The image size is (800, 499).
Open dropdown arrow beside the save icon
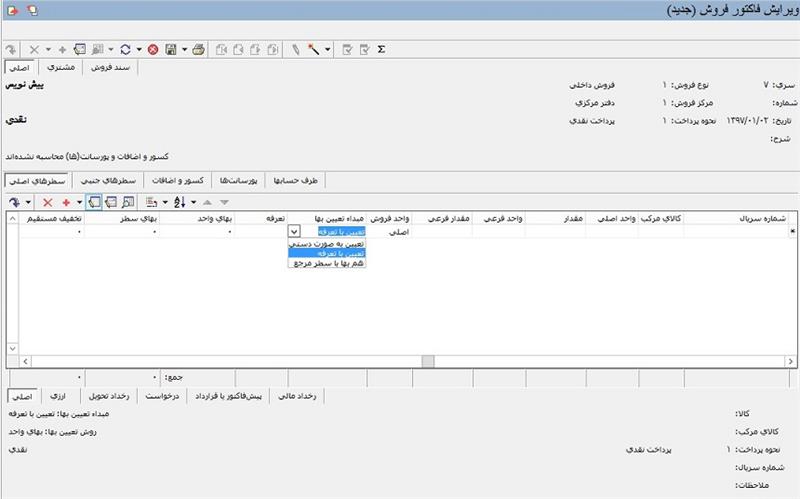183,48
